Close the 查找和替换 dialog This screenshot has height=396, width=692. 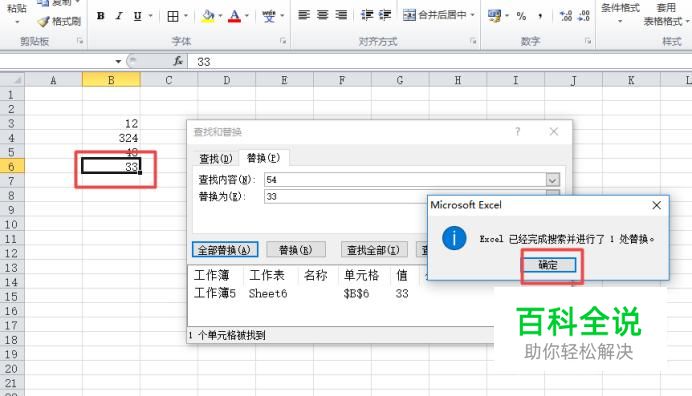click(x=554, y=132)
